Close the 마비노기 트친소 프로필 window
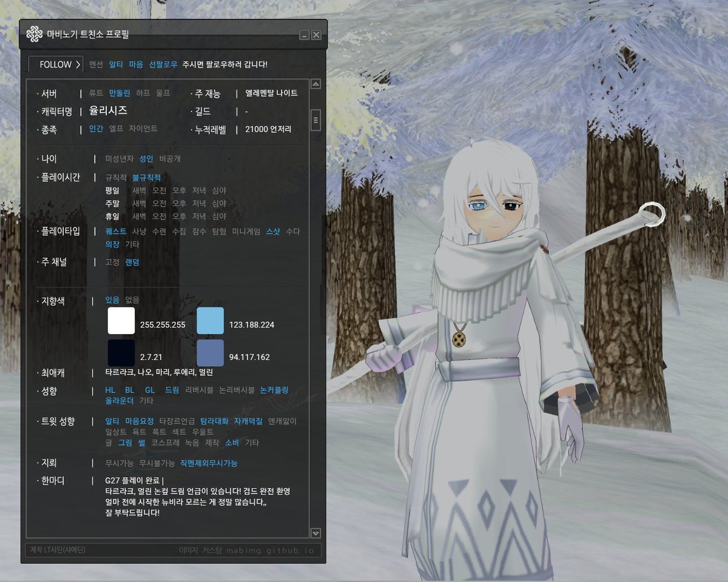This screenshot has height=582, width=728. tap(316, 35)
